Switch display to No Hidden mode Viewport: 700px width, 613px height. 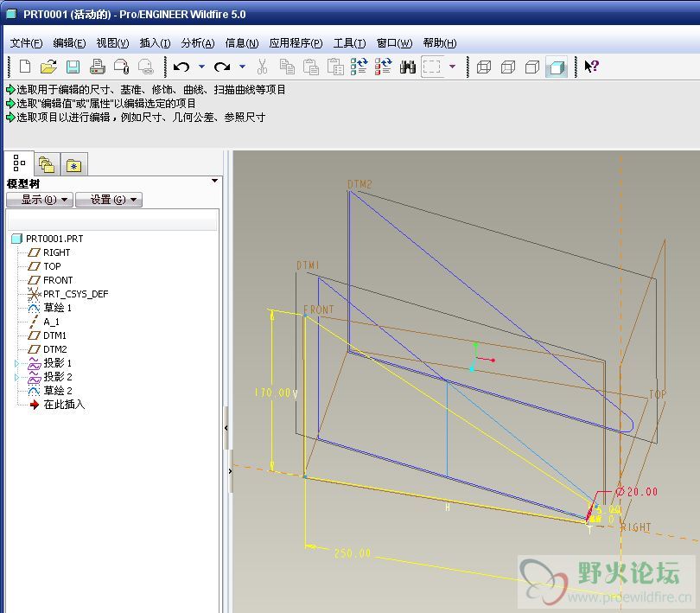(x=532, y=67)
